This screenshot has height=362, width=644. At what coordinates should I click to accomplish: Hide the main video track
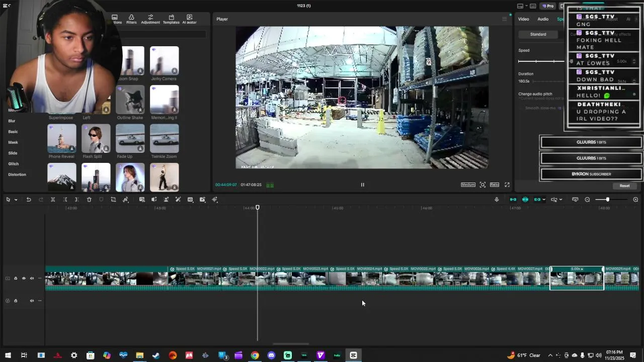click(x=24, y=278)
